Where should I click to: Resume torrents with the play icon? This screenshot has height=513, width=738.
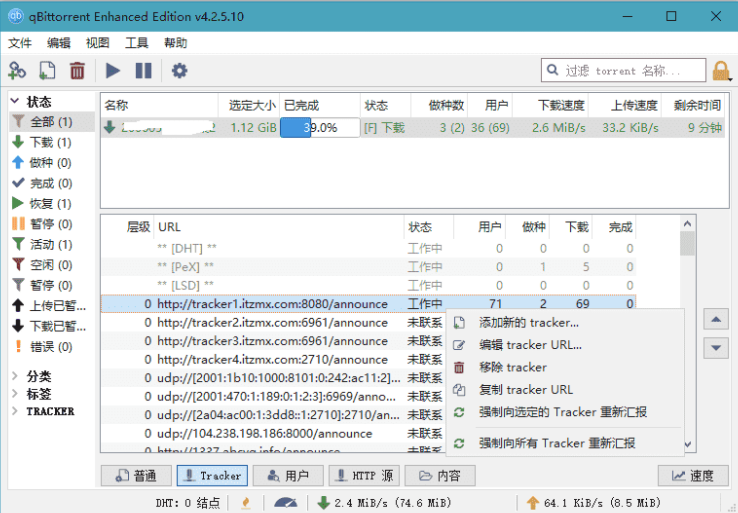click(x=112, y=71)
